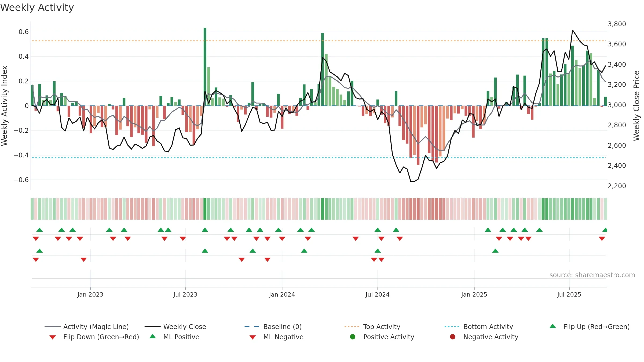Click the red Negative Activity circle icon
Viewport: 644px width, 362px height.
pos(453,337)
